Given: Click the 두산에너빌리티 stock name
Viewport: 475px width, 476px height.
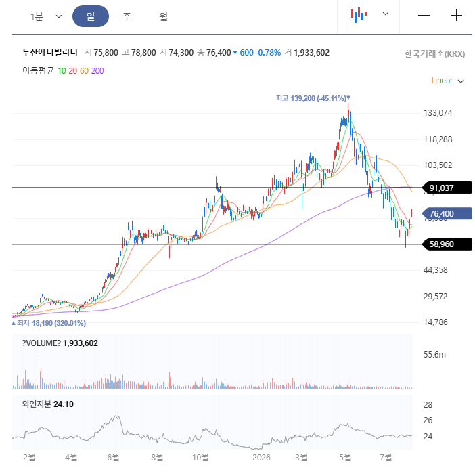Looking at the screenshot, I should (50, 53).
